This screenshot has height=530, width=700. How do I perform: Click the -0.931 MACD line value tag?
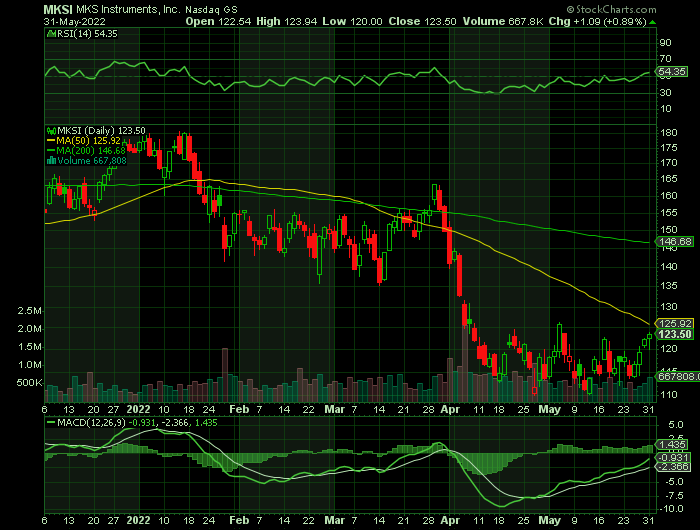point(674,458)
